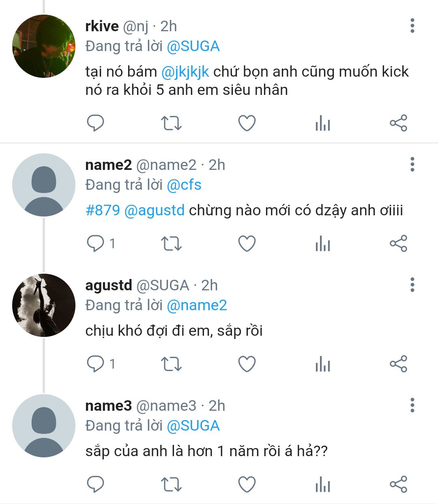The image size is (438, 504).
Task: Click the @agustd mention in name2's tweet
Action: [x=155, y=210]
